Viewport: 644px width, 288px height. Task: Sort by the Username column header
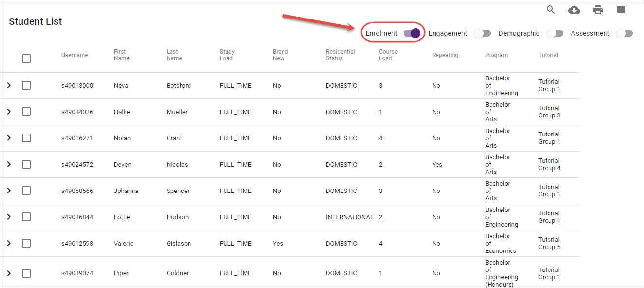click(75, 55)
